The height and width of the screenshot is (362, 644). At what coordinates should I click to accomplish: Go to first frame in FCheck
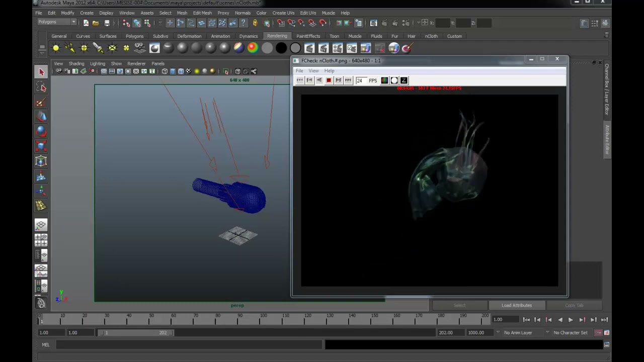[x=300, y=80]
